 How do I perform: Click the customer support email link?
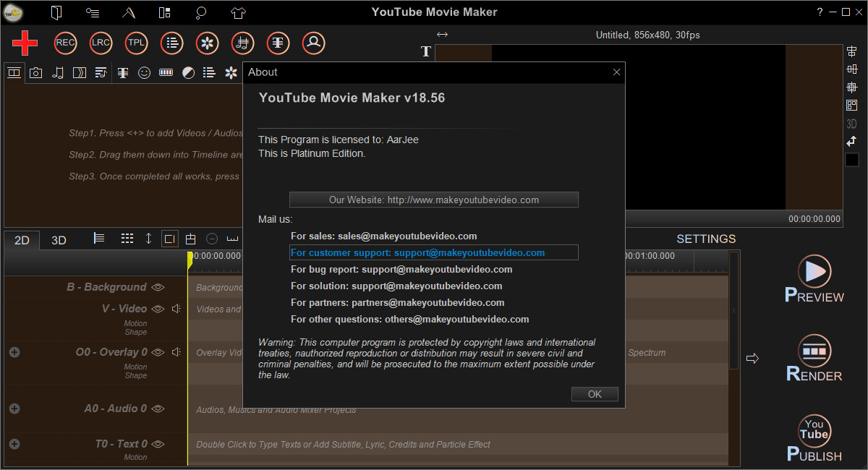coord(434,252)
